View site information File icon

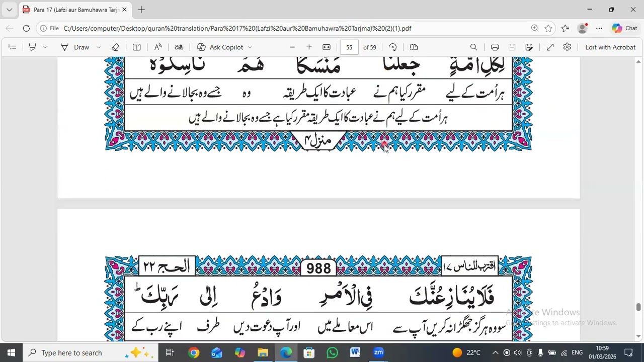pyautogui.click(x=50, y=29)
